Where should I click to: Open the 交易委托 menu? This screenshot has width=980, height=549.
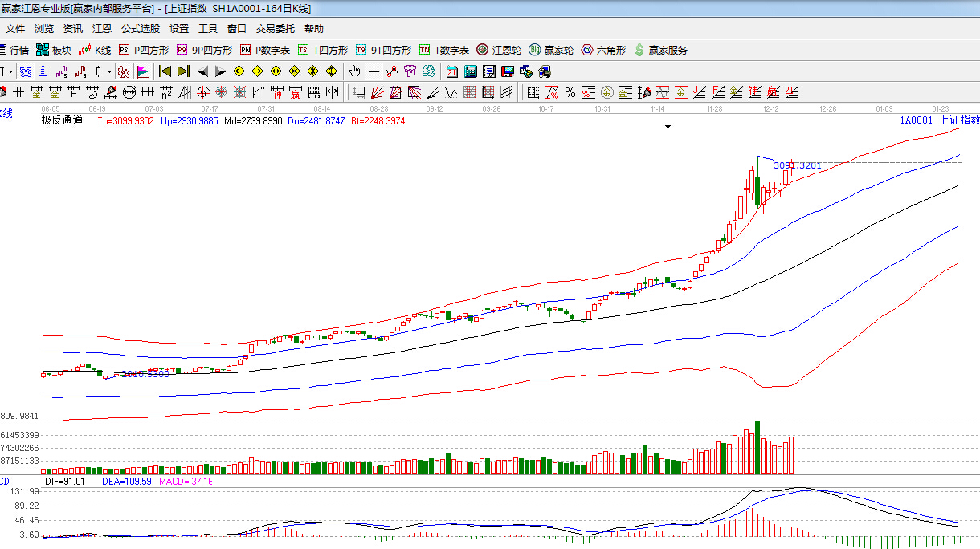276,28
